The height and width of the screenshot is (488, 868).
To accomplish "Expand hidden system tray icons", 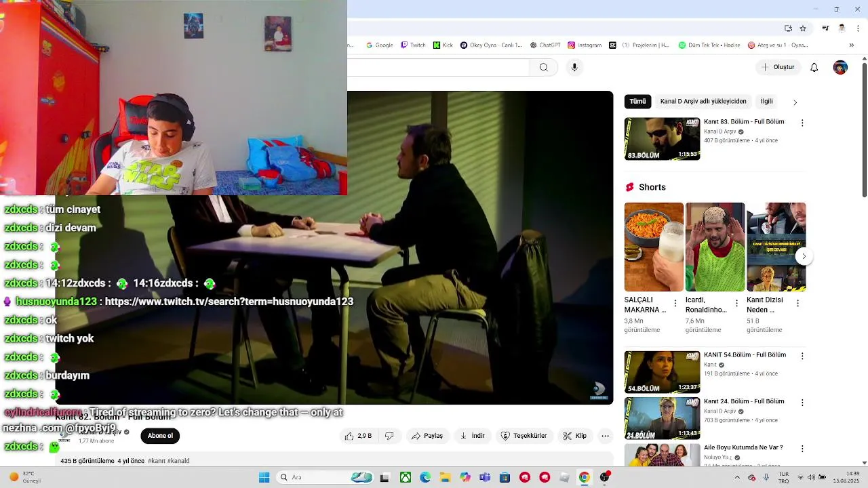I will click(737, 477).
